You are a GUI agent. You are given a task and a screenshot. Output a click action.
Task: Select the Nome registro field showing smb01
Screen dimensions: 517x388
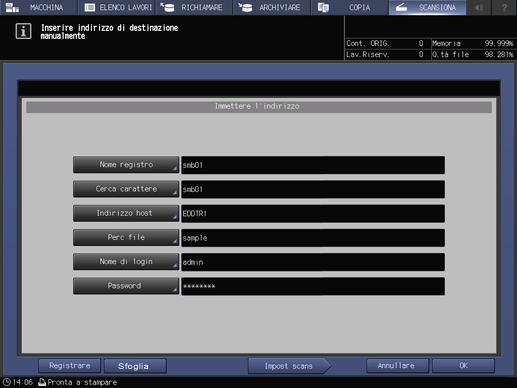[313, 165]
